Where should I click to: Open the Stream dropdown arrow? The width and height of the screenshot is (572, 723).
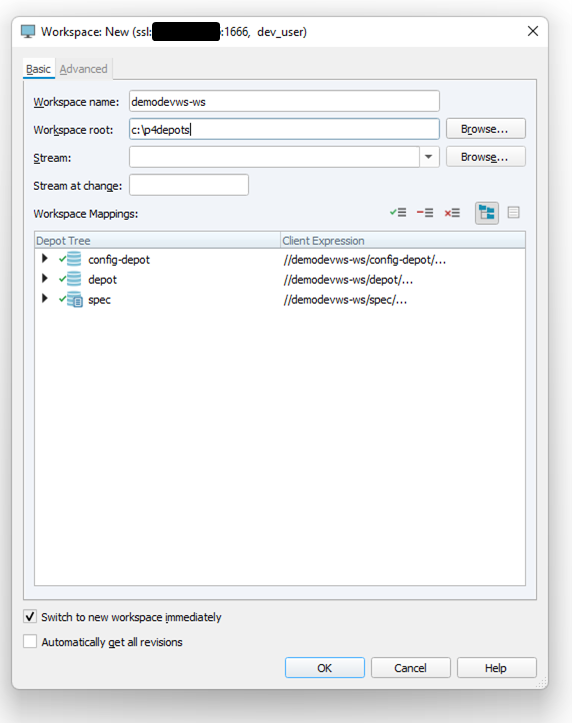[429, 157]
